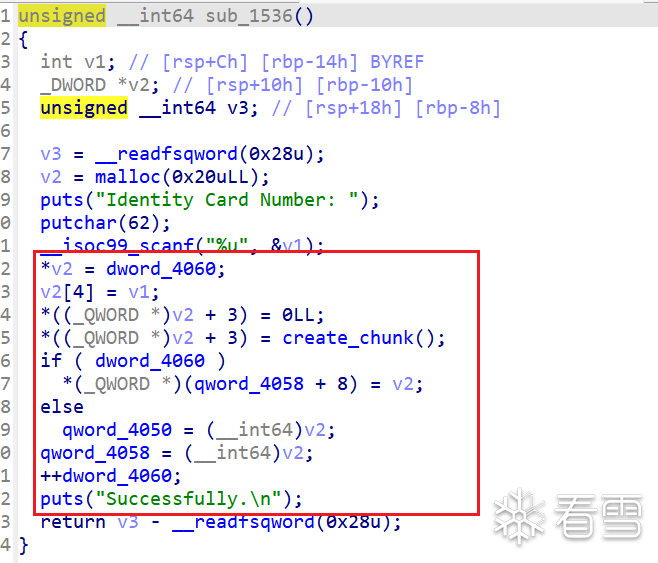Image resolution: width=658 pixels, height=563 pixels.
Task: Click the 0LL value on the QWORD assignment
Action: [x=298, y=315]
